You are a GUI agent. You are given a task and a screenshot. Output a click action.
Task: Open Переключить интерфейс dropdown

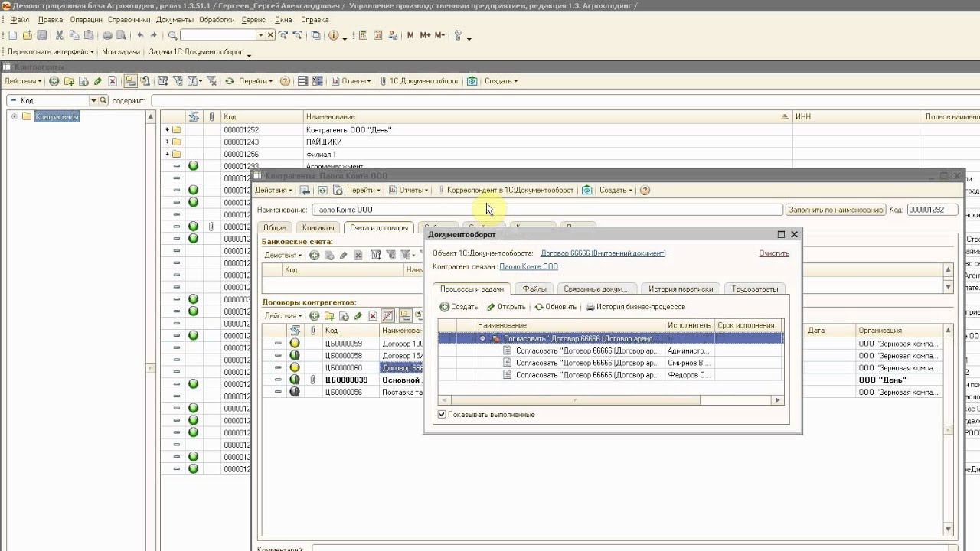[51, 52]
